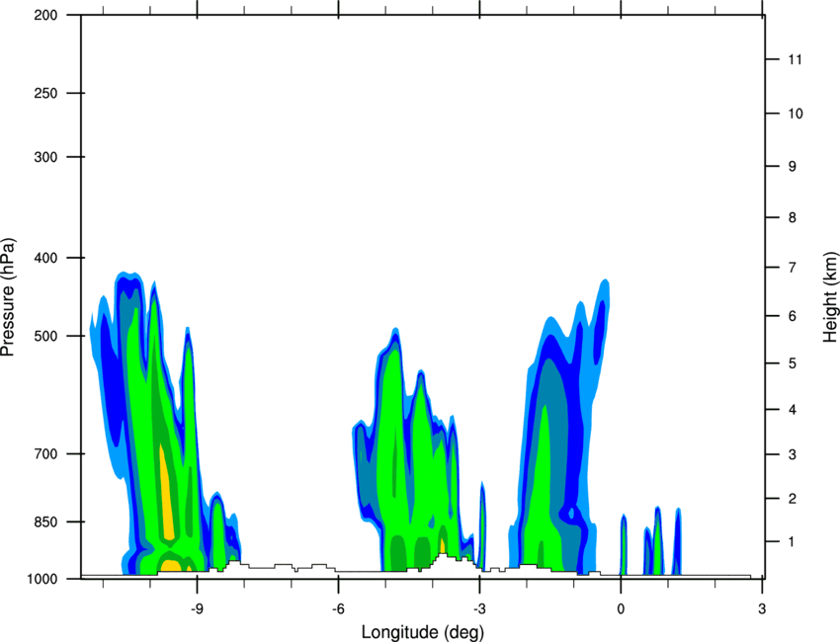This screenshot has width=840, height=642.
Task: Click the 8 km height tick label
Action: point(793,217)
